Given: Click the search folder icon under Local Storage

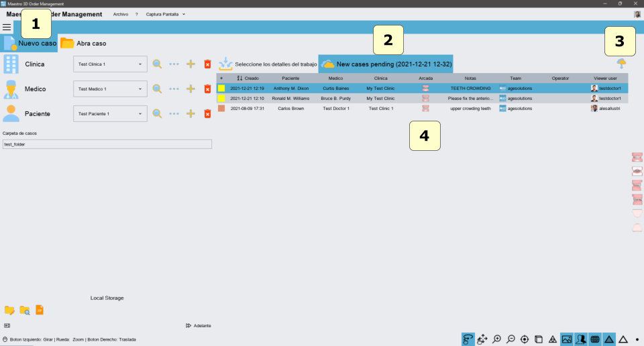Looking at the screenshot, I should pos(25,310).
